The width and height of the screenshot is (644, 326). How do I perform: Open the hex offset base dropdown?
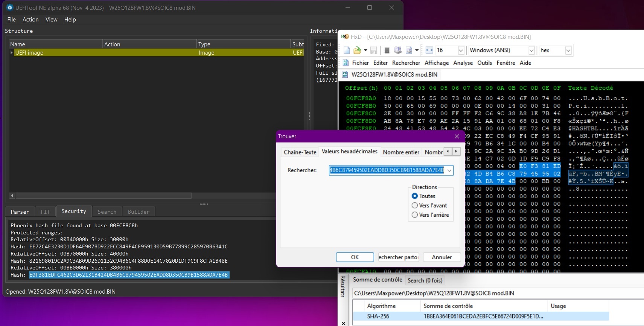568,50
